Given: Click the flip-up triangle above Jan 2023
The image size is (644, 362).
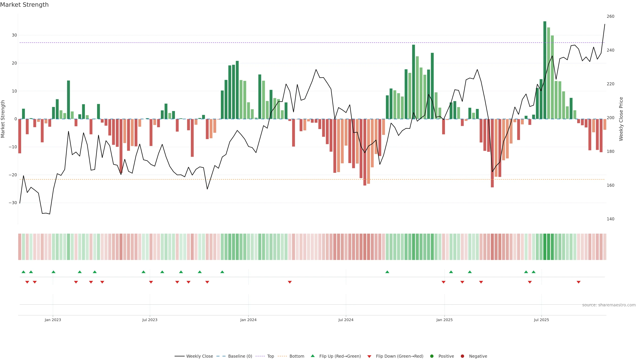Looking at the screenshot, I should [53, 272].
